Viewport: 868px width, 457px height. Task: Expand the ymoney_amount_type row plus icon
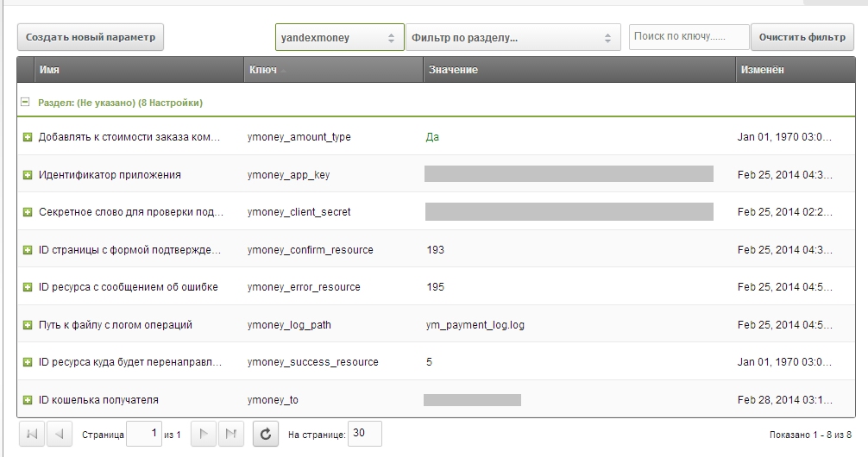point(28,137)
